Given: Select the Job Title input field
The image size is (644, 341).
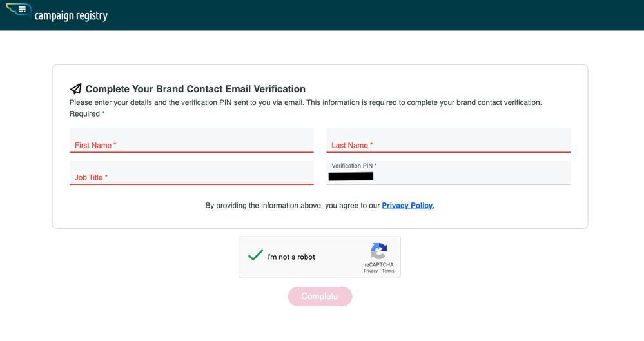Looking at the screenshot, I should [191, 173].
